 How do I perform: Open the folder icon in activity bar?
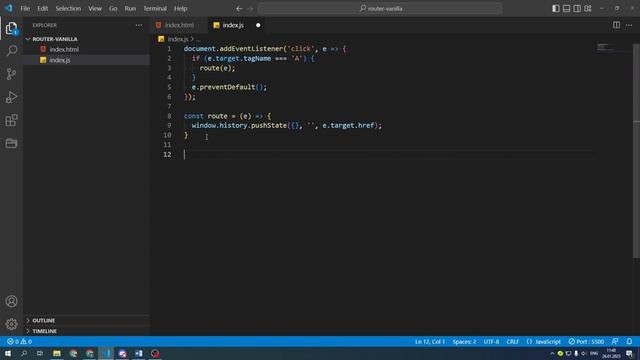tap(11, 143)
